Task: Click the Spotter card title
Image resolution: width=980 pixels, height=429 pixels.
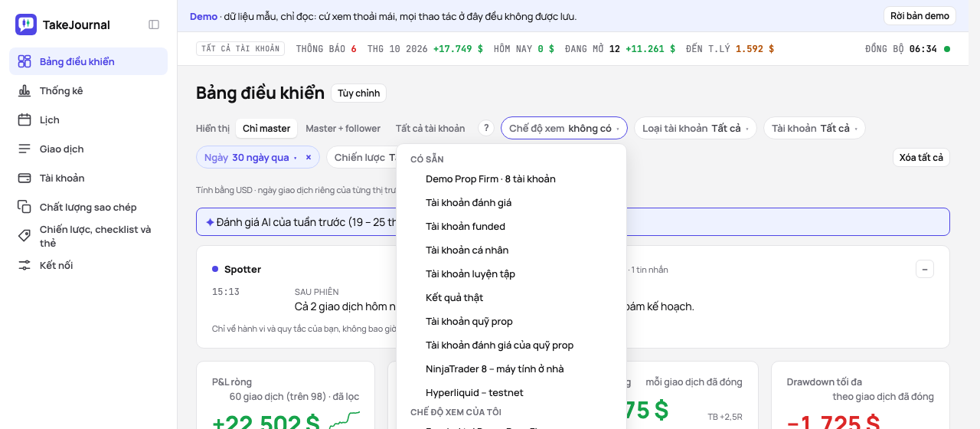Action: click(243, 269)
